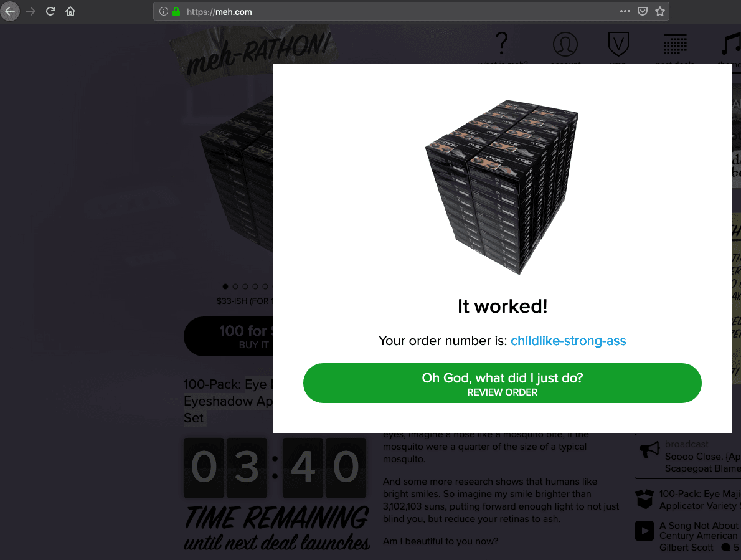
Task: Select the first carousel dot indicator
Action: tap(225, 287)
